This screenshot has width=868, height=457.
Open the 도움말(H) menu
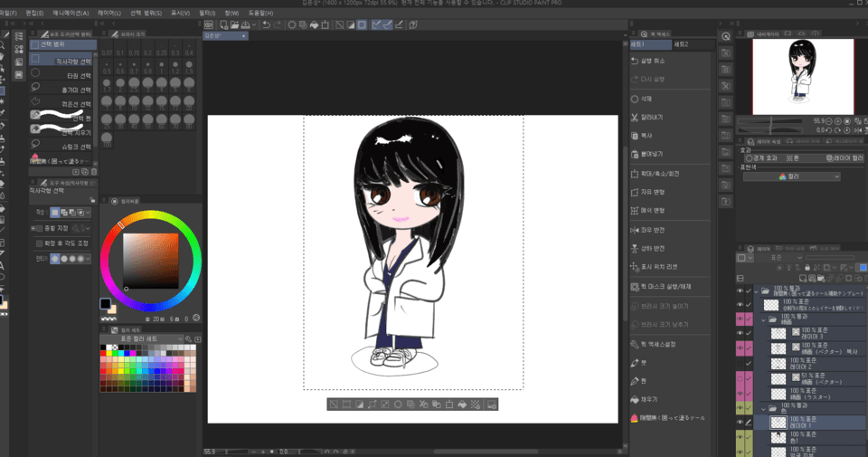click(x=260, y=13)
